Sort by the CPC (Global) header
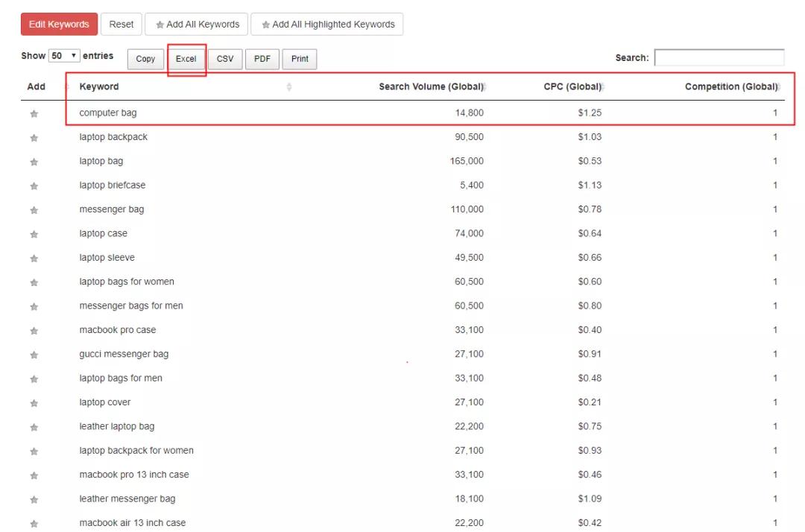Image resolution: width=805 pixels, height=532 pixels. click(x=572, y=86)
